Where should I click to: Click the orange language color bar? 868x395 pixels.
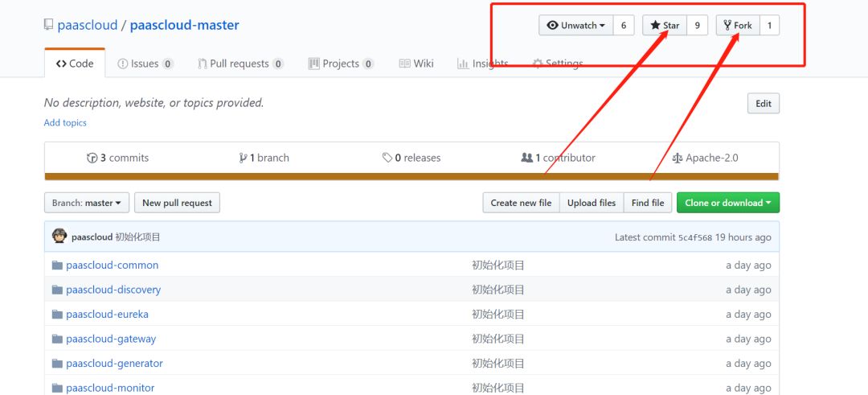point(411,177)
